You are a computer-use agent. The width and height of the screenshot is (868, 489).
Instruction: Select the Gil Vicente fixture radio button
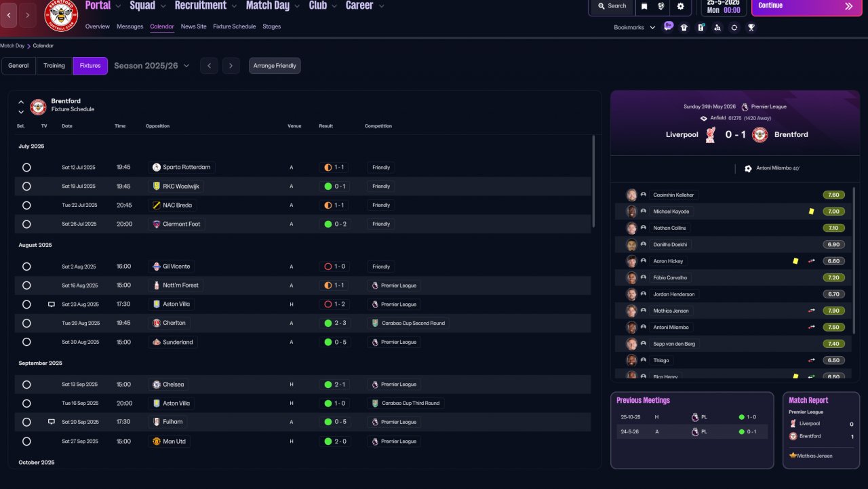tap(26, 267)
